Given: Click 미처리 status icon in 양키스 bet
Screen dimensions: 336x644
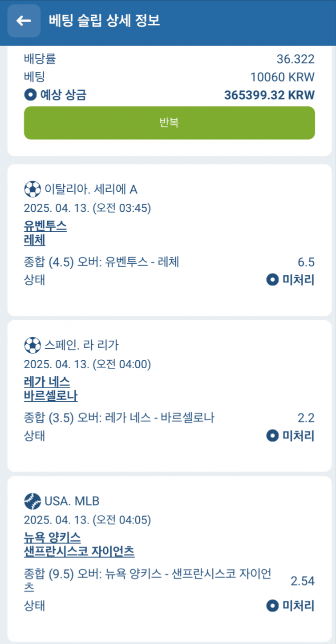Looking at the screenshot, I should pos(272,605).
